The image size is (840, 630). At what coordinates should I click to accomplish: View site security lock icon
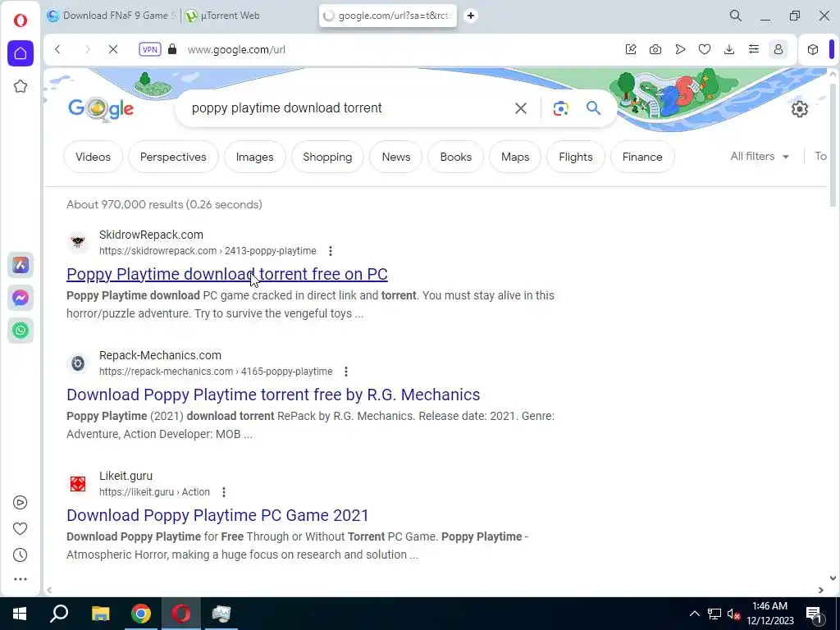[172, 49]
